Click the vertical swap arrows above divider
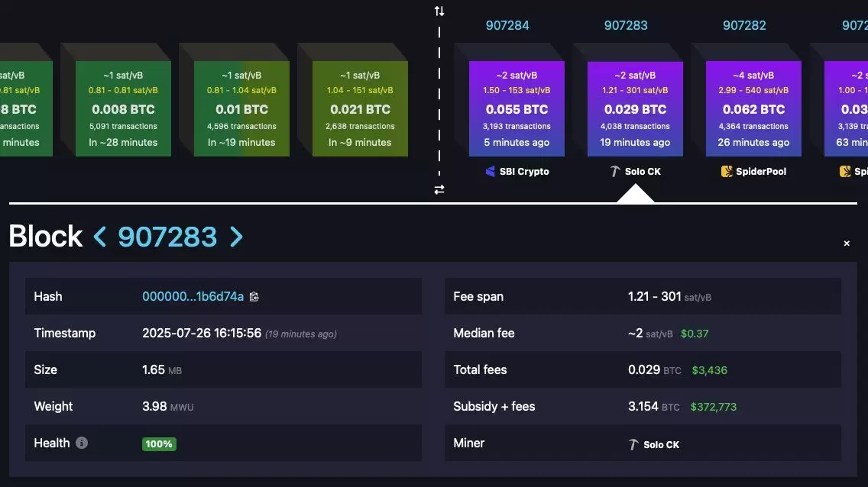 [439, 11]
